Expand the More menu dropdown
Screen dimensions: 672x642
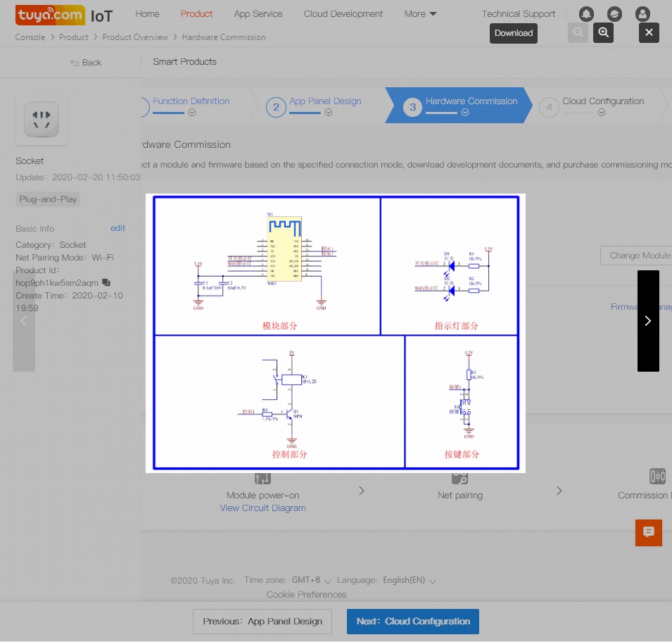[420, 14]
